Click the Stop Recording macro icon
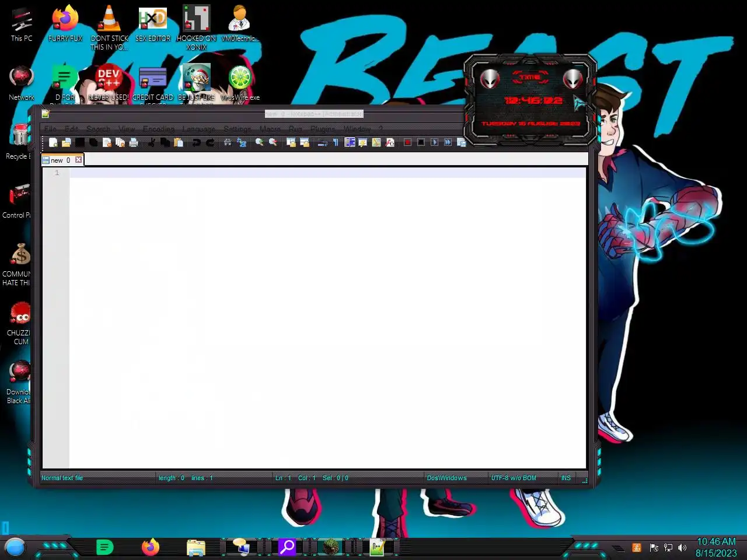747x560 pixels. (x=421, y=142)
